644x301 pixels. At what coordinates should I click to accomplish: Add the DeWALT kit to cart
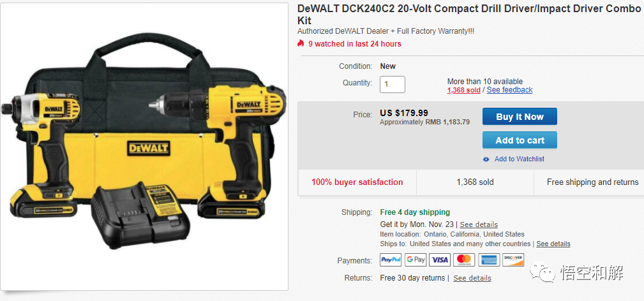tap(520, 140)
